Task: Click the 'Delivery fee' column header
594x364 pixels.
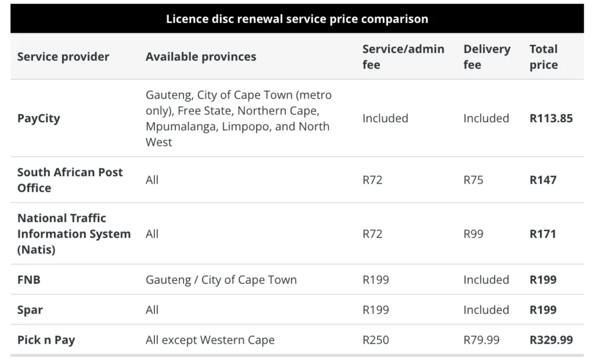Action: point(487,57)
